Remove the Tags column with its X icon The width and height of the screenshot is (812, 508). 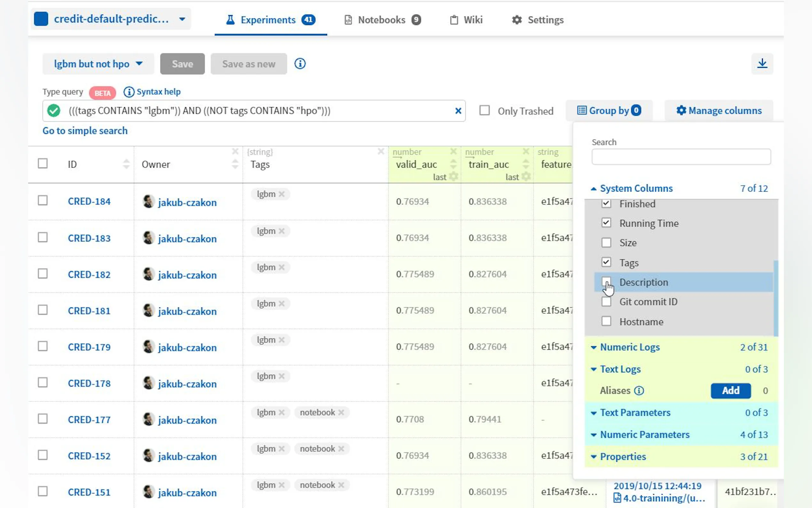[x=381, y=152]
